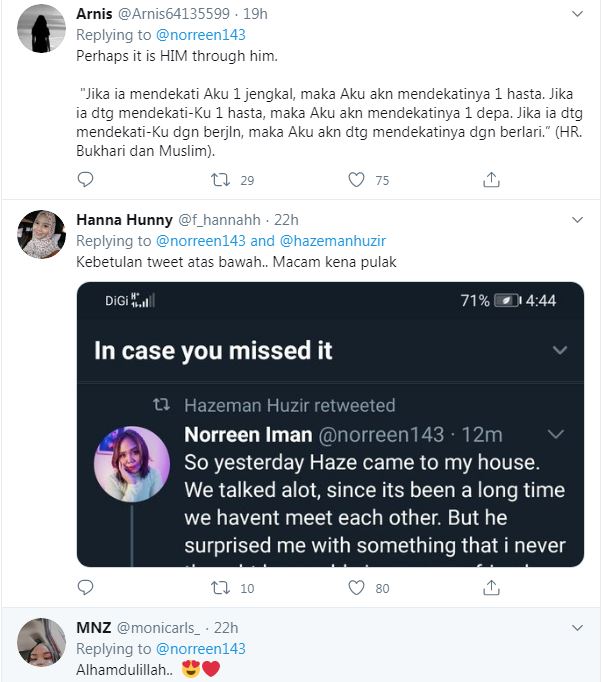
Task: Open MNZ's profile picture
Action: [x=42, y=642]
